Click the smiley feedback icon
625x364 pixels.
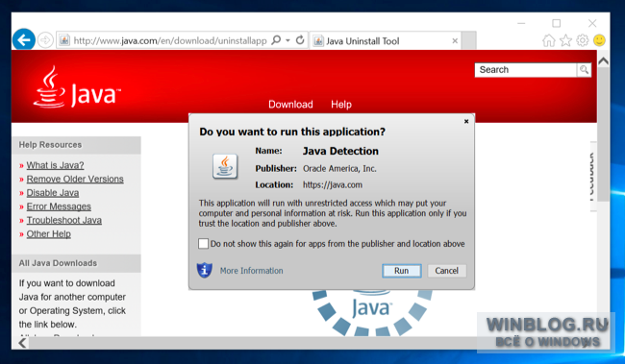(x=599, y=40)
